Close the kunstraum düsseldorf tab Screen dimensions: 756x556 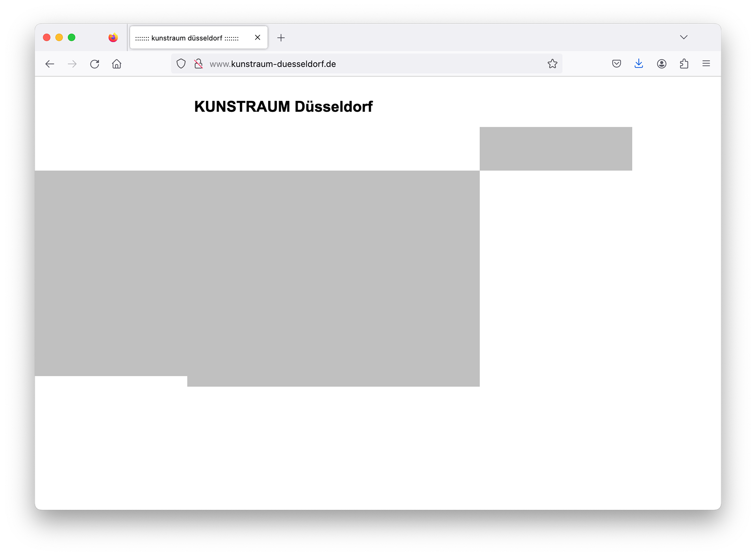point(258,37)
